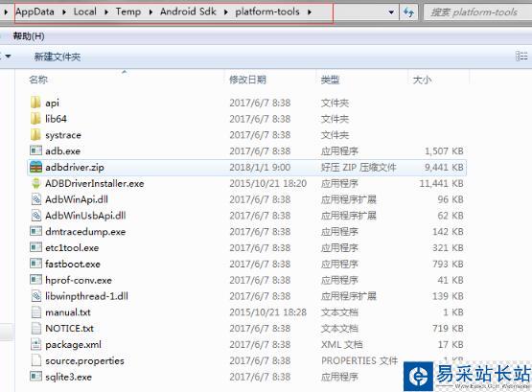
Task: Sort by the 类型 column header
Action: (330, 80)
